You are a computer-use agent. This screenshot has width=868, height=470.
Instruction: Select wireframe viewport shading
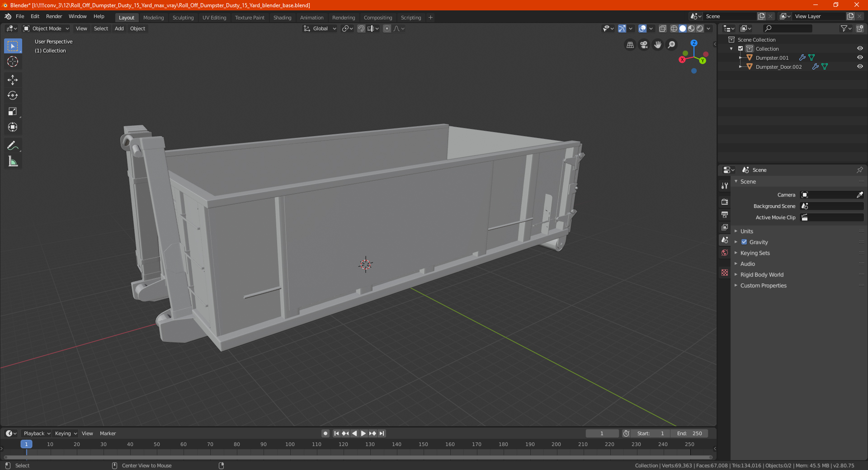[x=674, y=28]
